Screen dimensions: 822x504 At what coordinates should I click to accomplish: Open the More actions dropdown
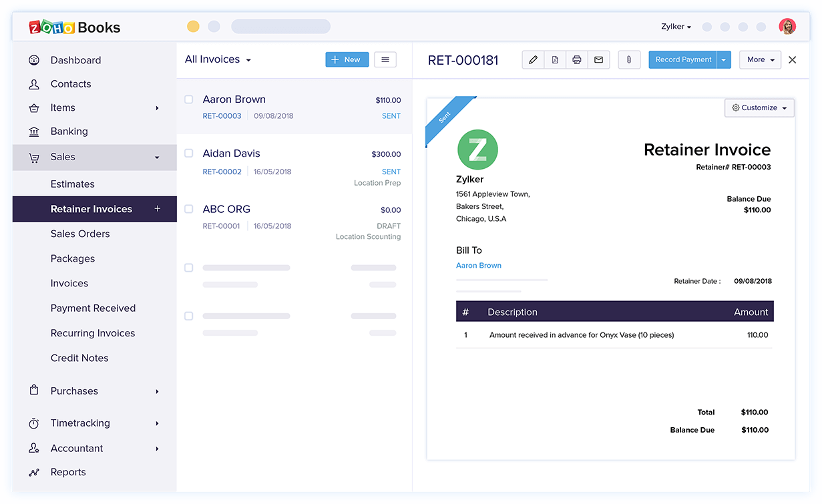coord(761,59)
